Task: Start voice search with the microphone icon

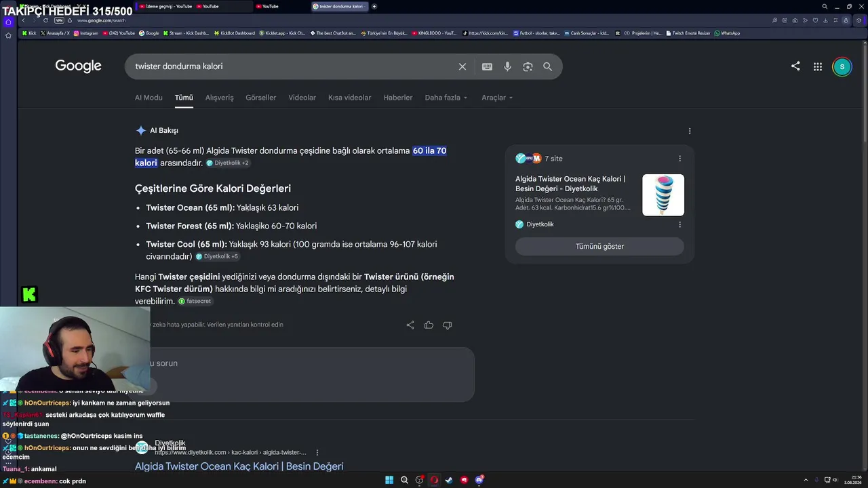Action: click(507, 66)
